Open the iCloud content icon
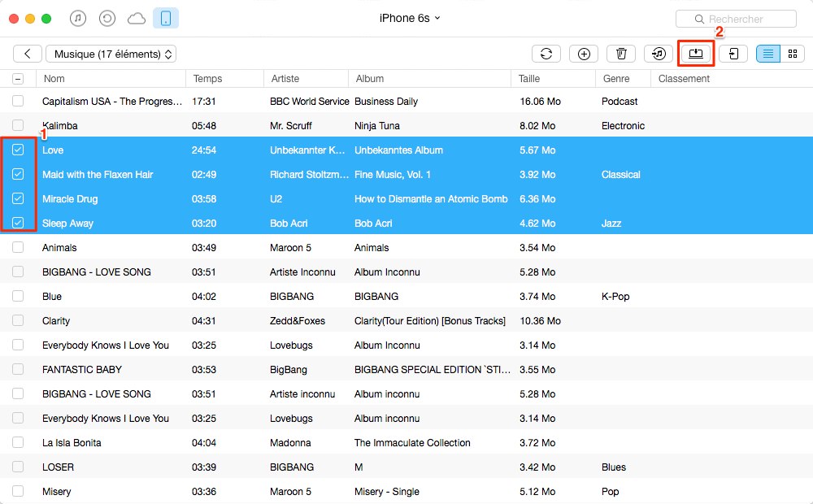This screenshot has height=504, width=813. pyautogui.click(x=137, y=19)
